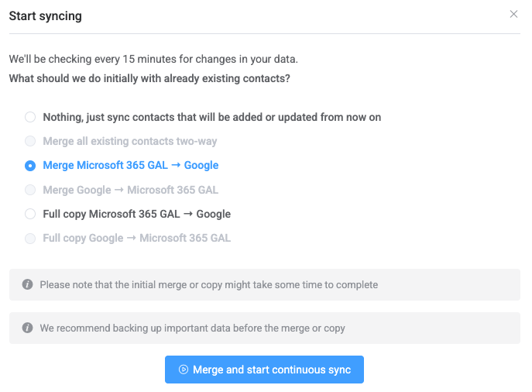Click the initial merge time notice banner
Screen dimensions: 532x392
(x=265, y=285)
